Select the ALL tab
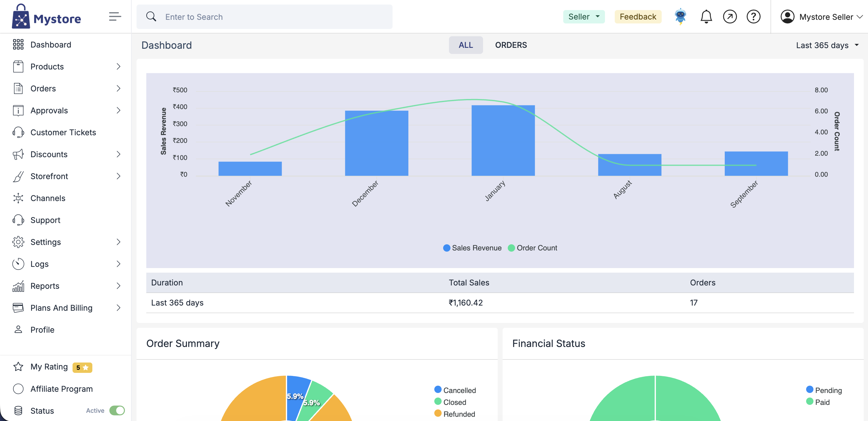 [x=465, y=45]
